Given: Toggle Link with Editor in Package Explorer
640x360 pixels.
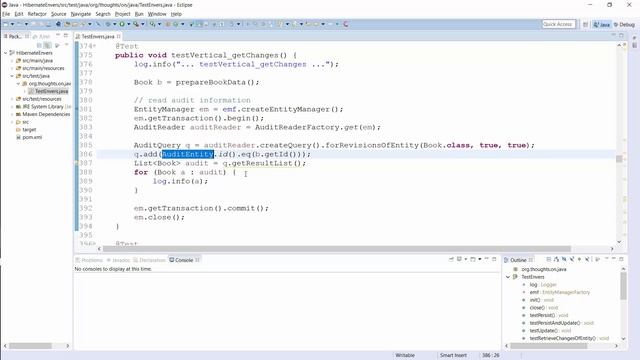Looking at the screenshot, I should pyautogui.click(x=48, y=45).
